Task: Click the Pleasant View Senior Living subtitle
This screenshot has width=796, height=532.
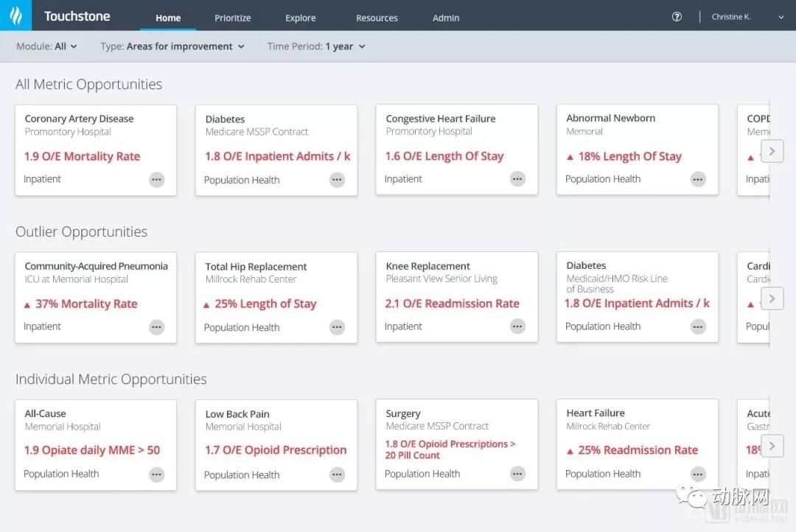Action: [x=441, y=279]
